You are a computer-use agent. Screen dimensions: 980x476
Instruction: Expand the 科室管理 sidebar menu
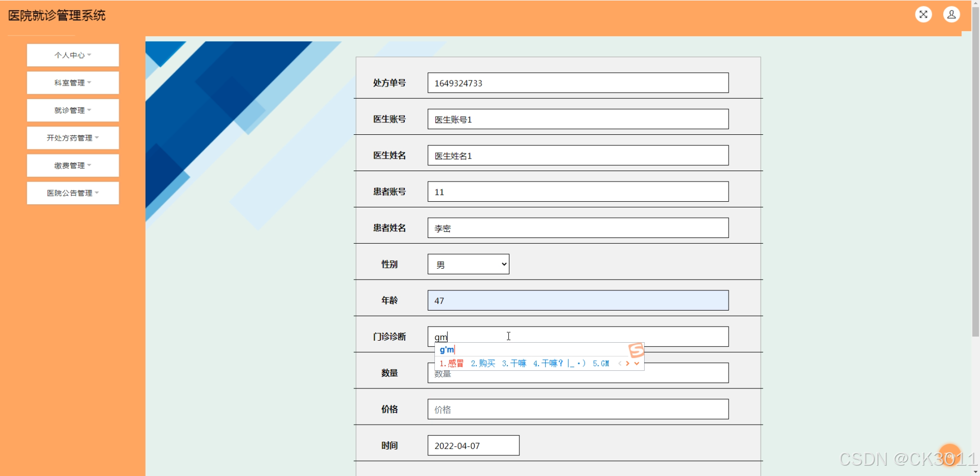pyautogui.click(x=73, y=82)
